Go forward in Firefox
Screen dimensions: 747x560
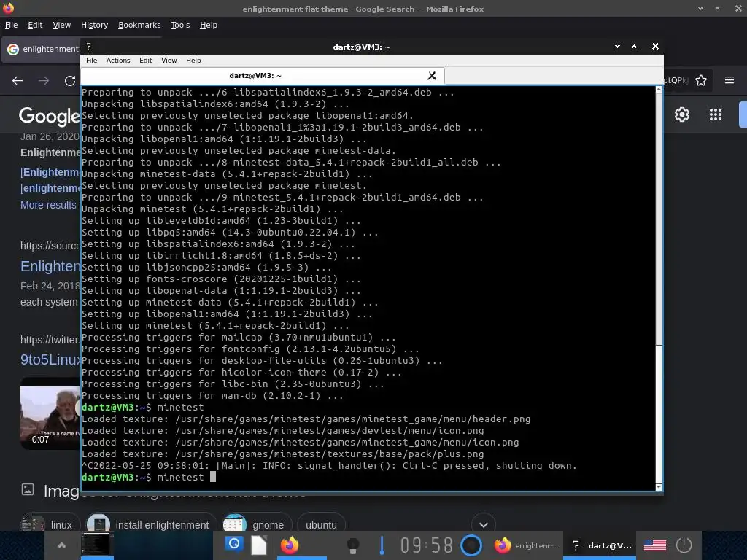click(44, 80)
